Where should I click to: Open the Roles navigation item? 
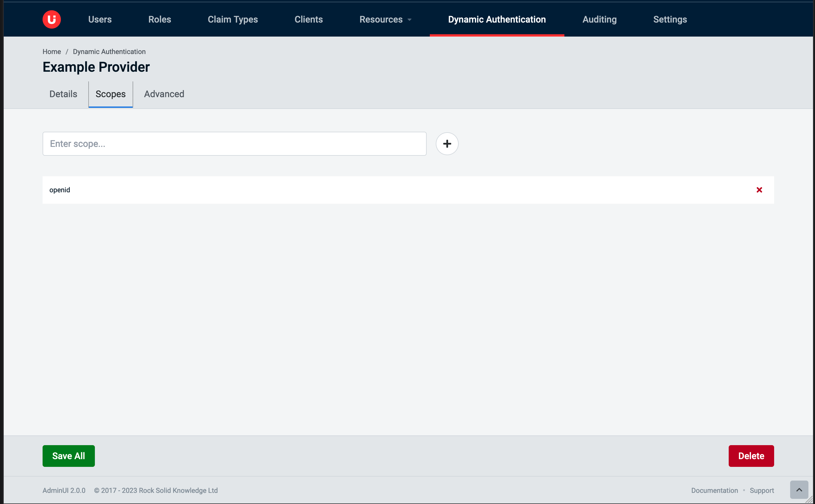point(159,19)
